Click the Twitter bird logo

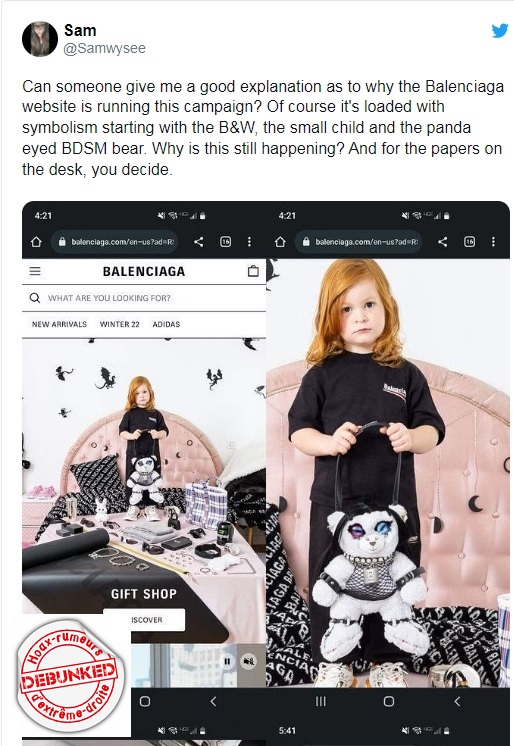500,30
